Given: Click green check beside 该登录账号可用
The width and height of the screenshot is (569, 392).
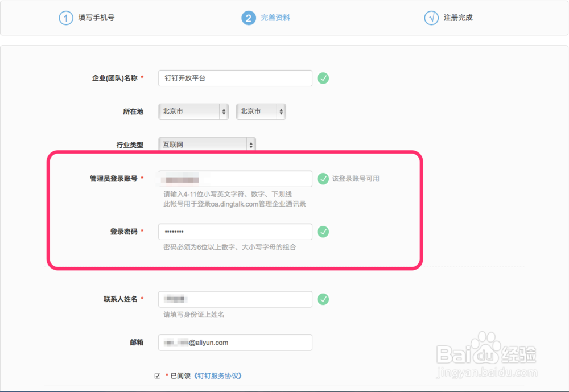Looking at the screenshot, I should [323, 179].
